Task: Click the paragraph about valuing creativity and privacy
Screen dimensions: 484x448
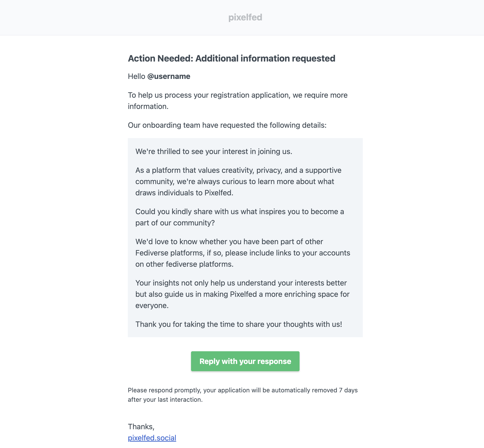Action: click(238, 181)
